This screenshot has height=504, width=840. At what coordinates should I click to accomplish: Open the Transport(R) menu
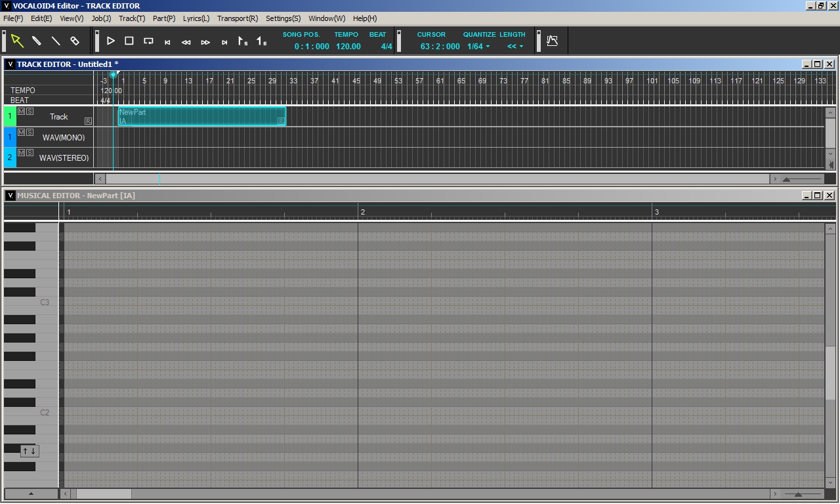click(238, 18)
